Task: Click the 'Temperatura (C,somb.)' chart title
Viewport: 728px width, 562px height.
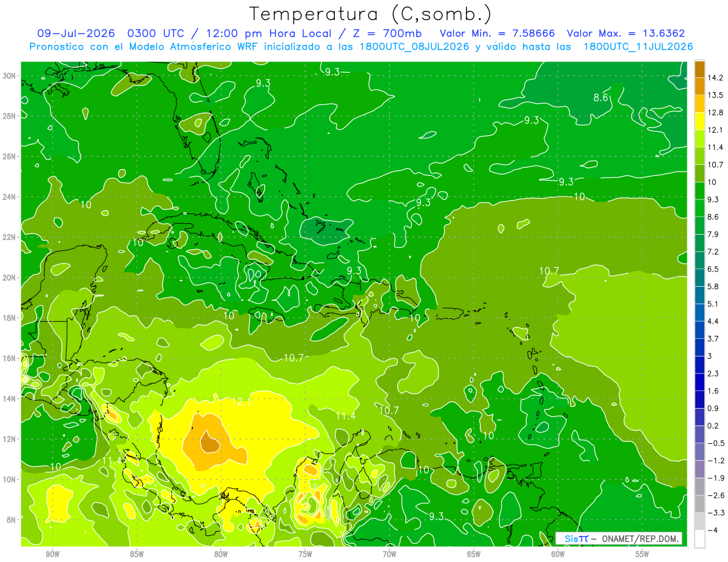Action: point(371,14)
